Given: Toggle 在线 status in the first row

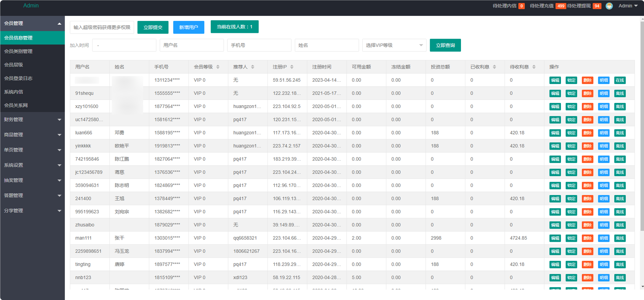Looking at the screenshot, I should [620, 80].
